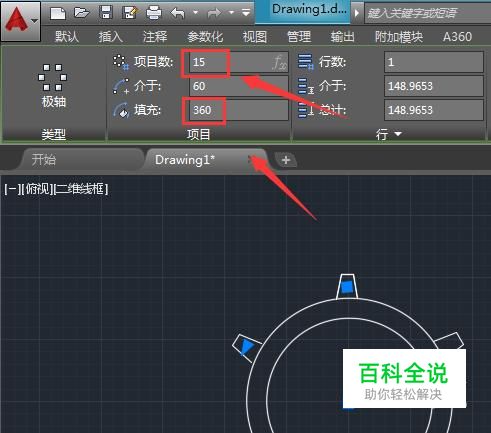Click the Save As icon
This screenshot has width=491, height=433.
click(x=130, y=13)
